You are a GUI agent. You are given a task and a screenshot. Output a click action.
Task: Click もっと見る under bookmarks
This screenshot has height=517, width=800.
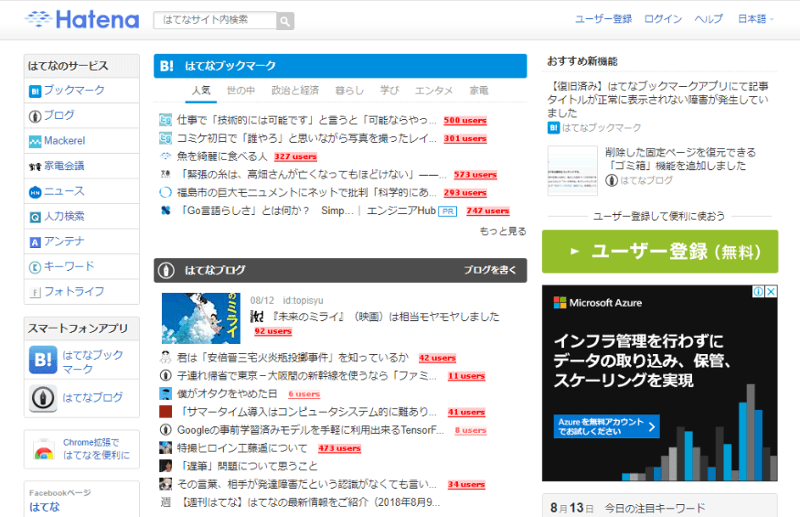point(503,231)
